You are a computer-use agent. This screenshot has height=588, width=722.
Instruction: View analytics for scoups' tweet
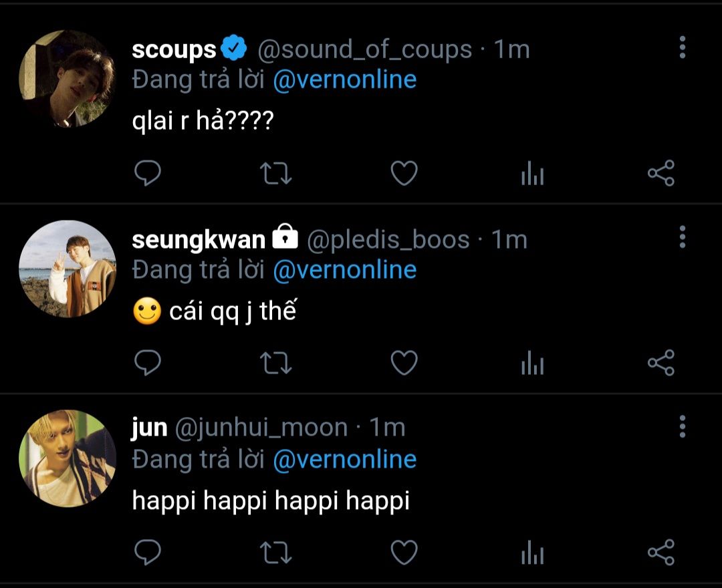(532, 174)
